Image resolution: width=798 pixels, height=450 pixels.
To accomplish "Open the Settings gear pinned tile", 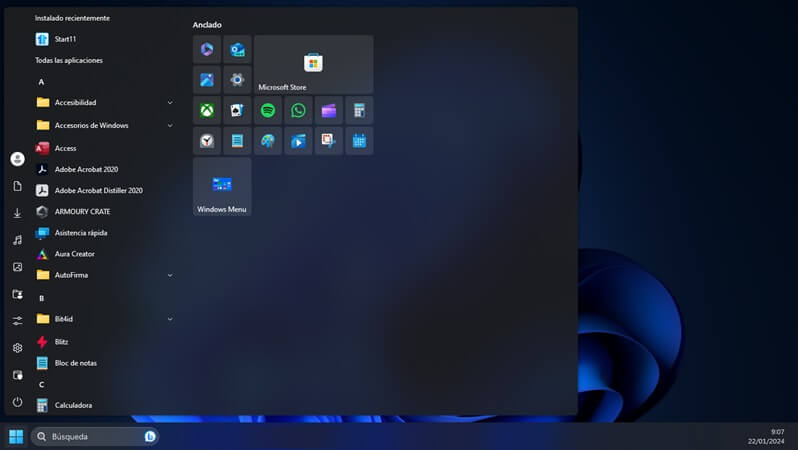I will tap(237, 80).
